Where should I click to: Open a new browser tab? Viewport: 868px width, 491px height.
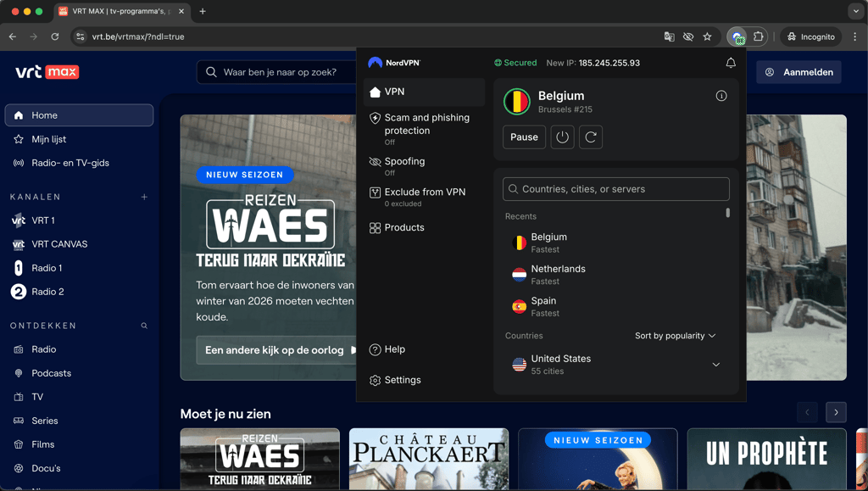pyautogui.click(x=203, y=11)
